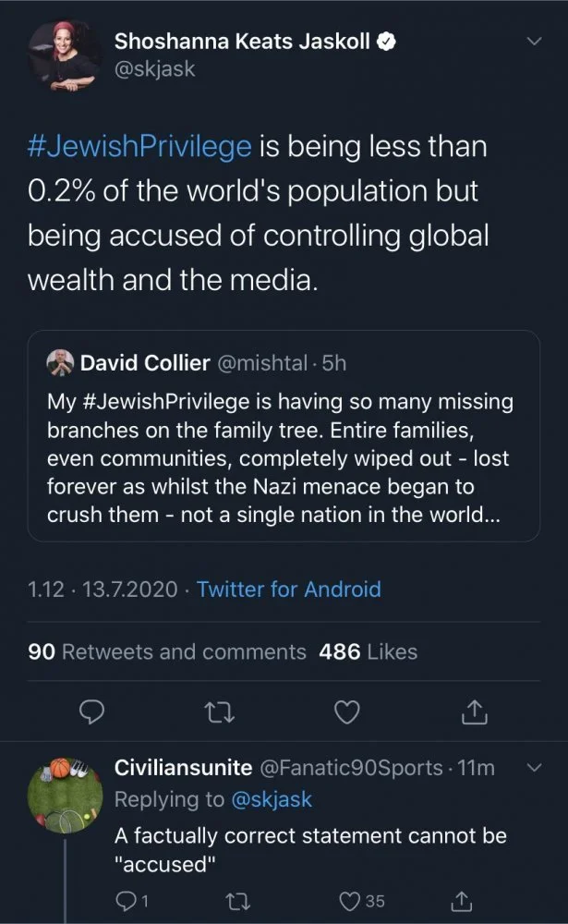
Task: Share the main tweet
Action: pyautogui.click(x=473, y=711)
